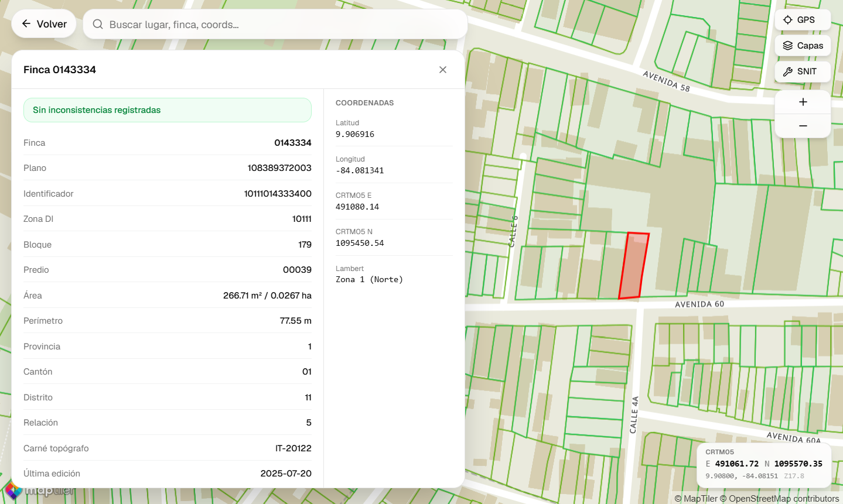Zoom in with the plus button
Image resolution: width=843 pixels, height=504 pixels.
(803, 102)
